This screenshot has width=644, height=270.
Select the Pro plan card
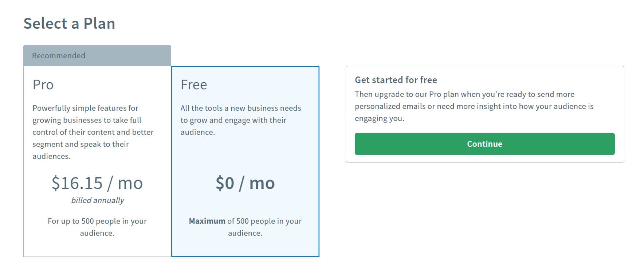coord(97,161)
